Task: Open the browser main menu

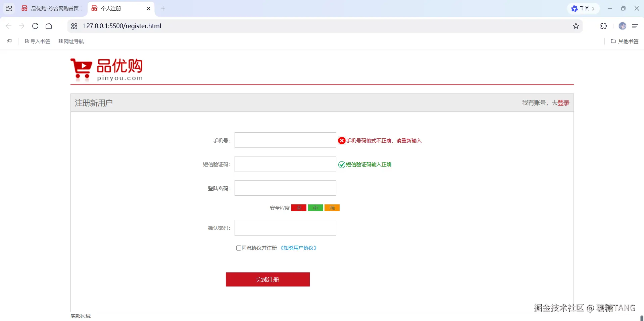Action: point(635,26)
